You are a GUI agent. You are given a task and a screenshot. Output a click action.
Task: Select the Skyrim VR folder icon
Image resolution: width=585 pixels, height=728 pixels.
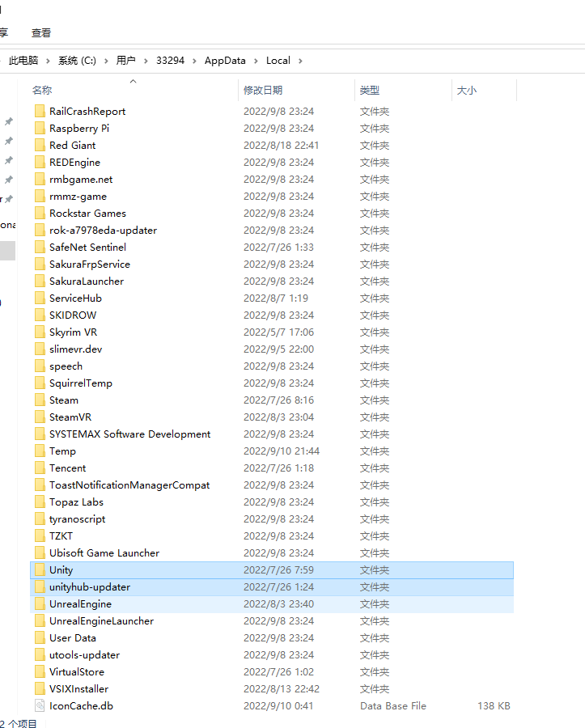(40, 332)
